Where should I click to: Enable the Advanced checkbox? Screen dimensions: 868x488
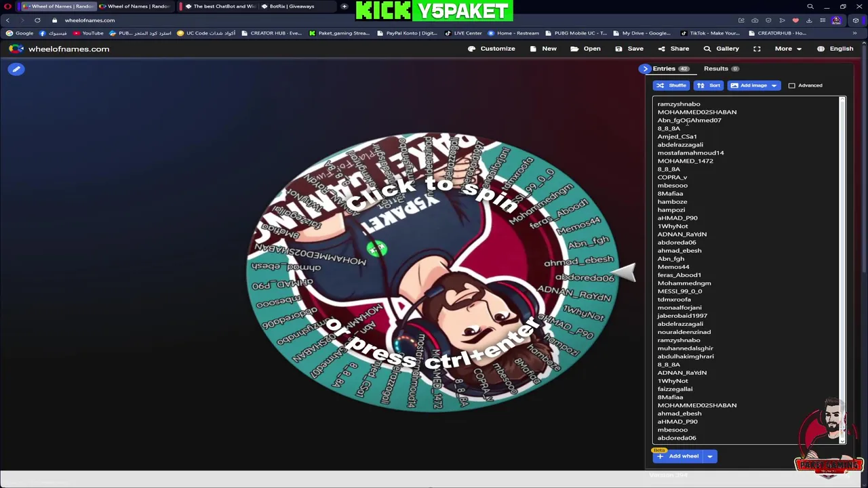tap(791, 85)
